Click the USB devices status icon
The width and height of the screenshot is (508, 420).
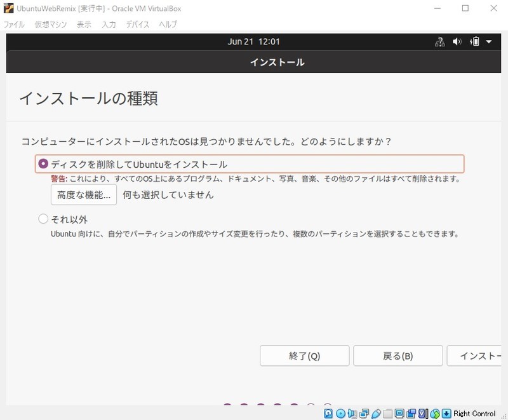pyautogui.click(x=376, y=414)
